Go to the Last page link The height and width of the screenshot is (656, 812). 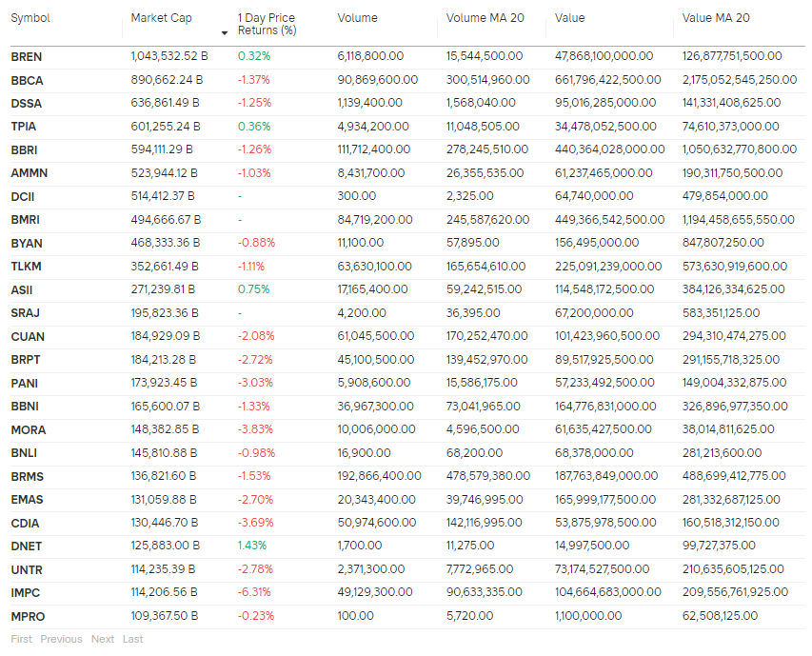(x=132, y=639)
